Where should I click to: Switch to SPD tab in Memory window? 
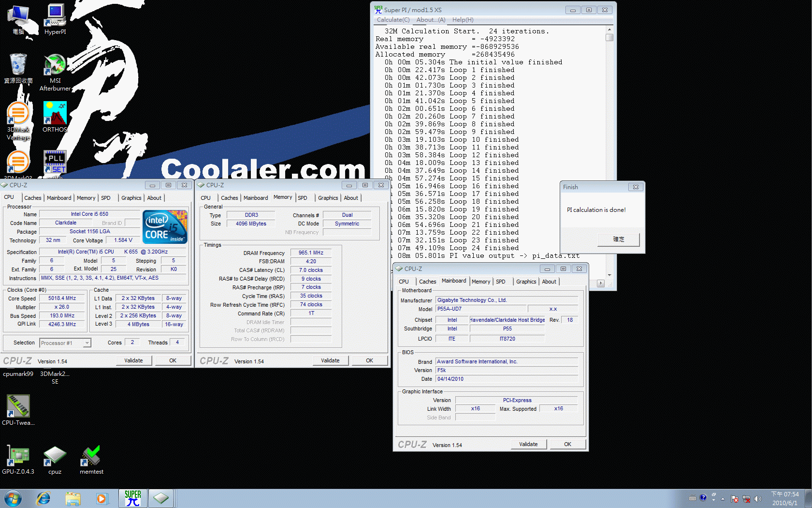click(x=303, y=198)
